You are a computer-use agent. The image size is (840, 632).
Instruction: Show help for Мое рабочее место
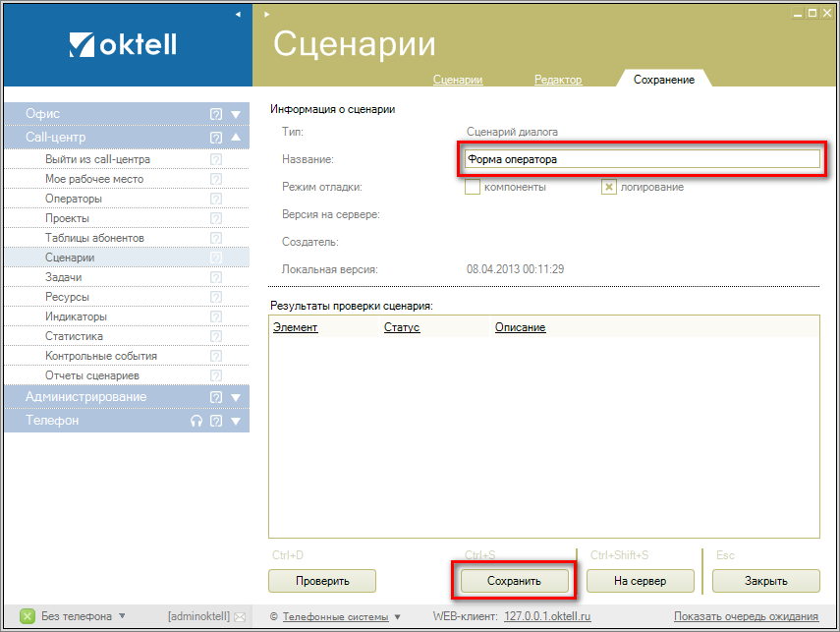click(x=216, y=179)
